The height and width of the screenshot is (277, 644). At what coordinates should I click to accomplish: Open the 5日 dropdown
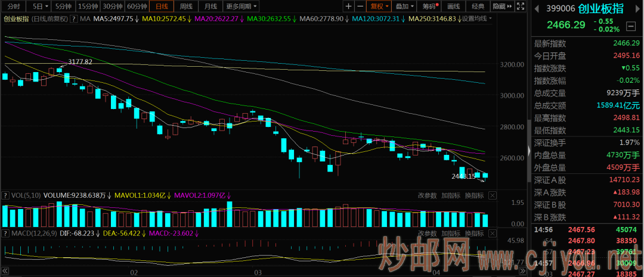click(x=41, y=6)
